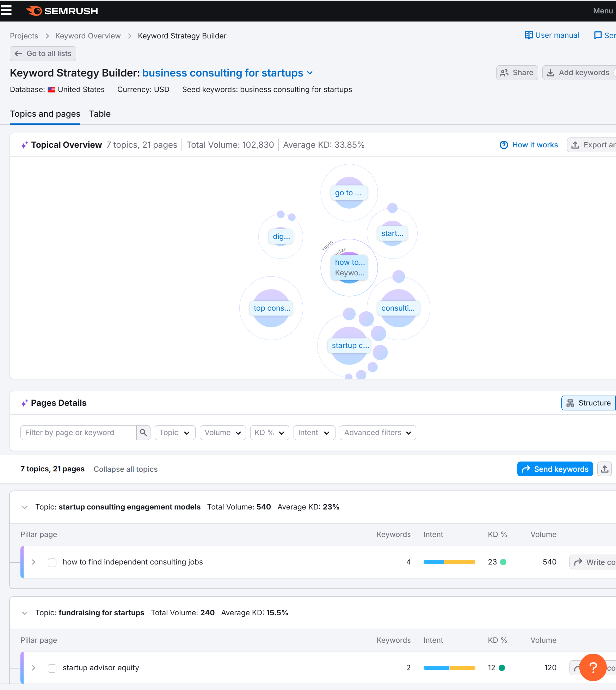Click the How it works help icon
This screenshot has height=690, width=616.
[504, 145]
